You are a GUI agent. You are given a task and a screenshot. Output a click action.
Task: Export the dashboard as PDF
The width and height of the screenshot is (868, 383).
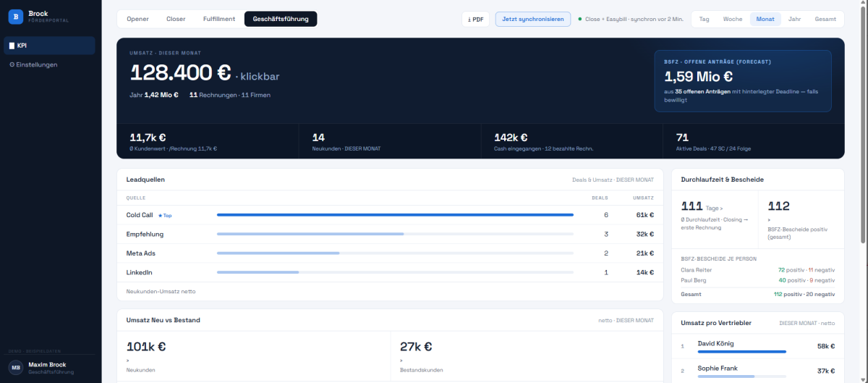coord(475,20)
